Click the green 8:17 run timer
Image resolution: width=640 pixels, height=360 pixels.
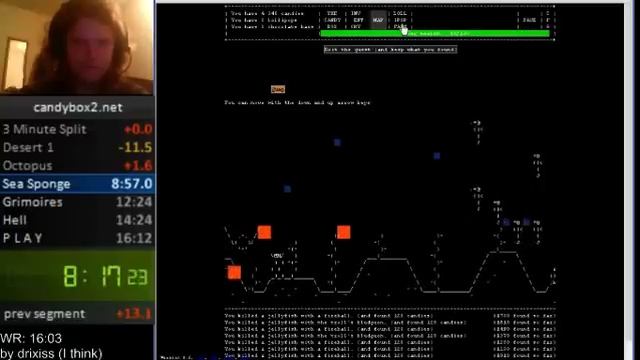pos(105,276)
